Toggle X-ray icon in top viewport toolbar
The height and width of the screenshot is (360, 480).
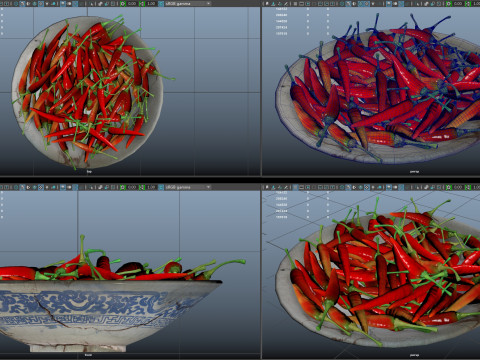pyautogui.click(x=100, y=4)
